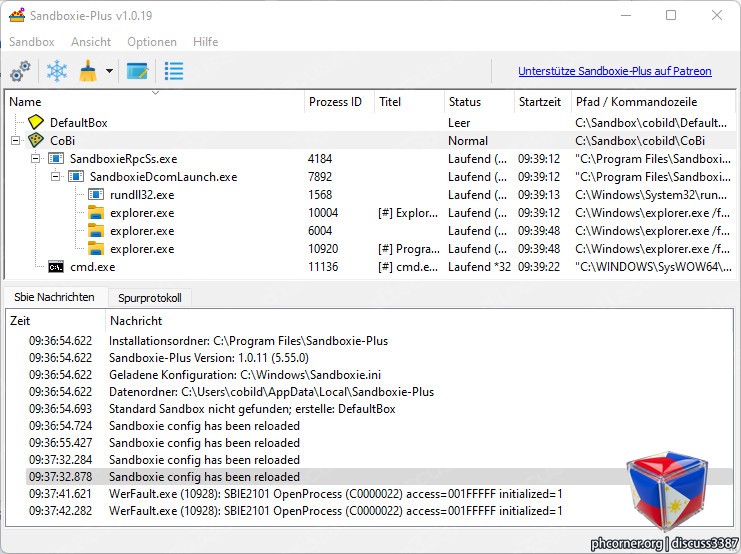Open the Optionen menu
741x554 pixels.
[152, 42]
